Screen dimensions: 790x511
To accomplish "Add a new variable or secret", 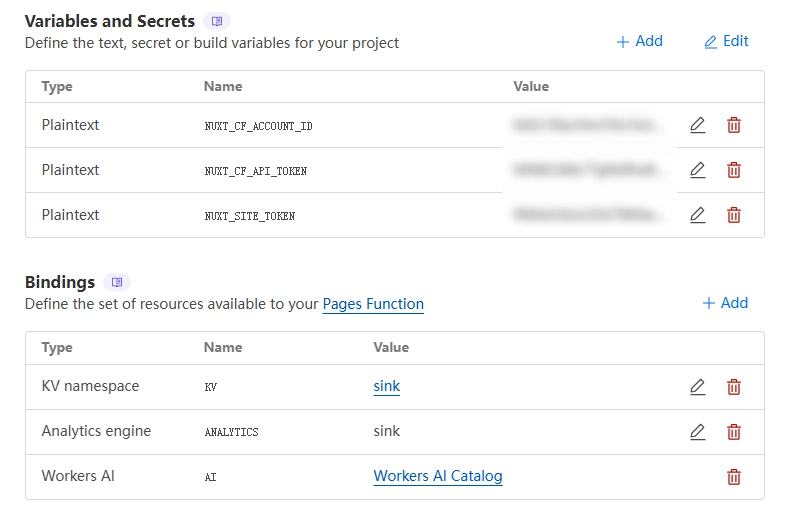I will 639,41.
